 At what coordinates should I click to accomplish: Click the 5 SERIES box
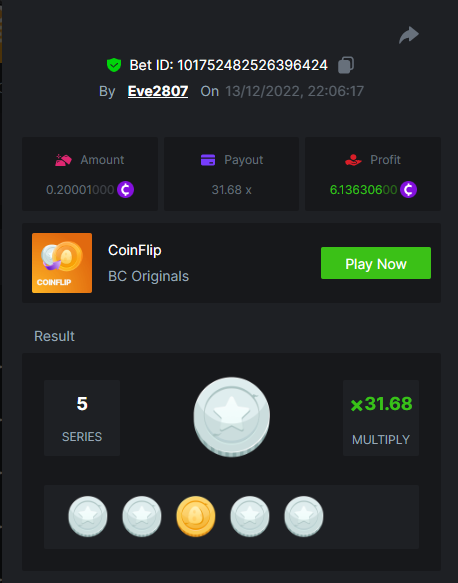point(82,418)
